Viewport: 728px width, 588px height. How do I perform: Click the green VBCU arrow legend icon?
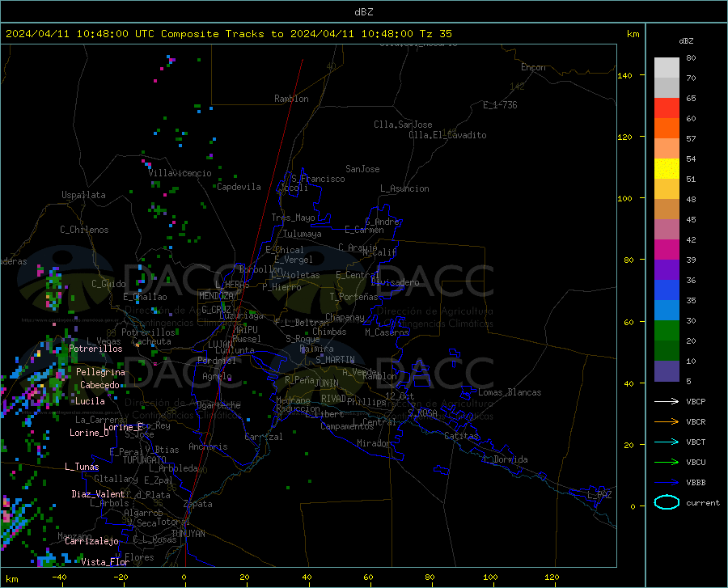point(667,463)
